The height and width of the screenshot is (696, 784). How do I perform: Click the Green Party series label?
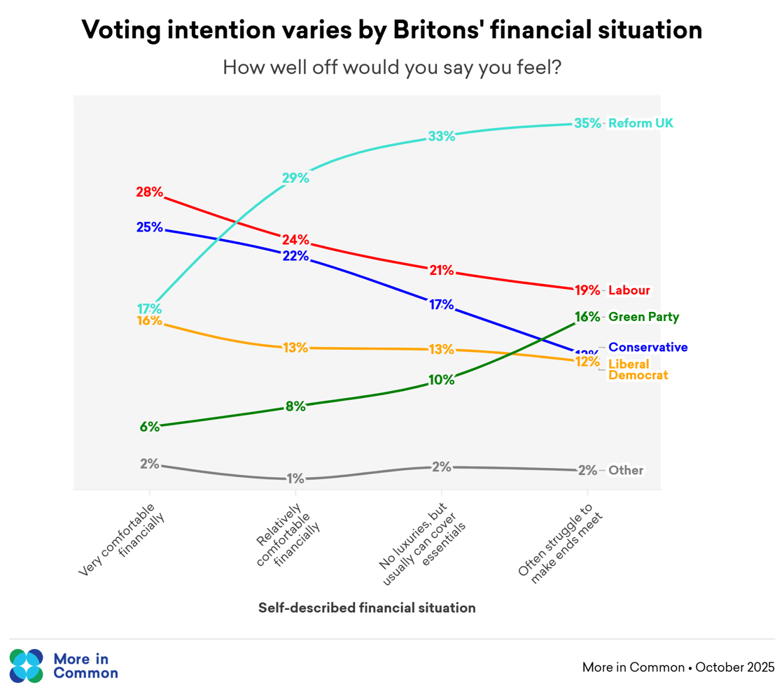click(x=643, y=317)
